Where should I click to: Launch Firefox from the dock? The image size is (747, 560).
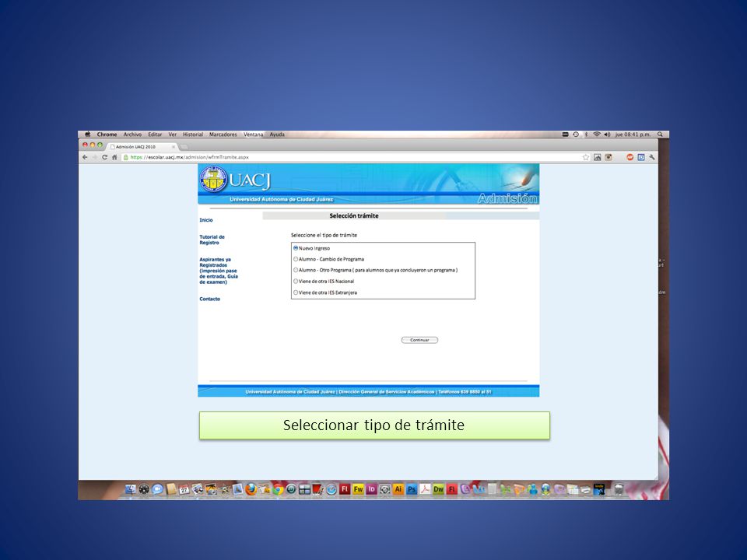point(251,489)
